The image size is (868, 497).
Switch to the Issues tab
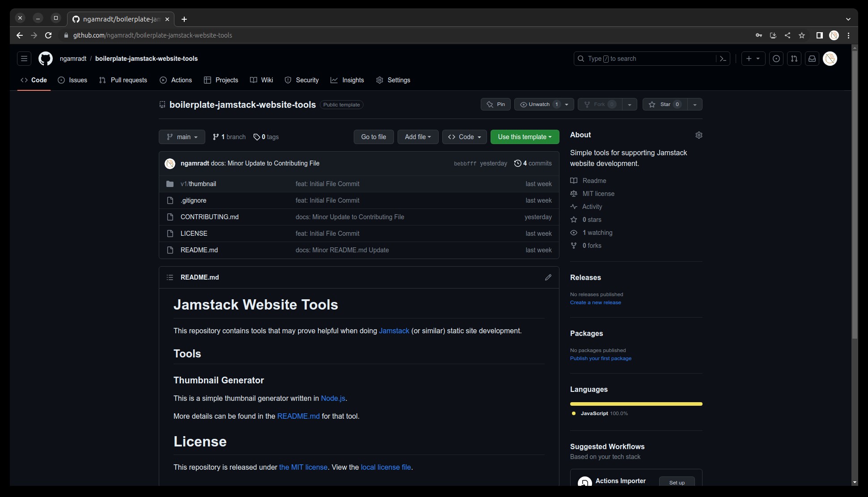pyautogui.click(x=72, y=80)
